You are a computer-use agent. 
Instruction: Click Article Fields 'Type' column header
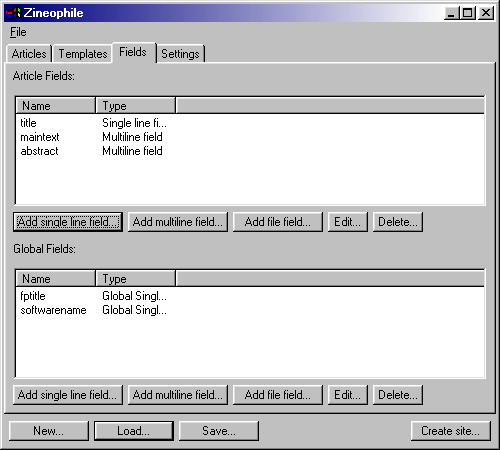135,106
